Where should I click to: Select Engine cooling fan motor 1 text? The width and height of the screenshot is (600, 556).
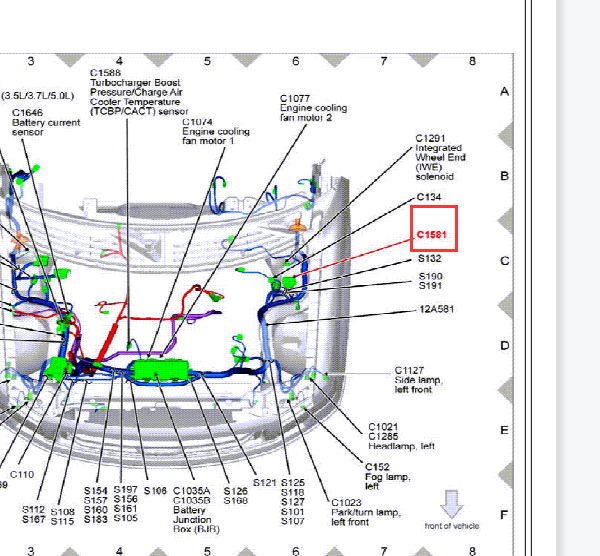click(216, 136)
